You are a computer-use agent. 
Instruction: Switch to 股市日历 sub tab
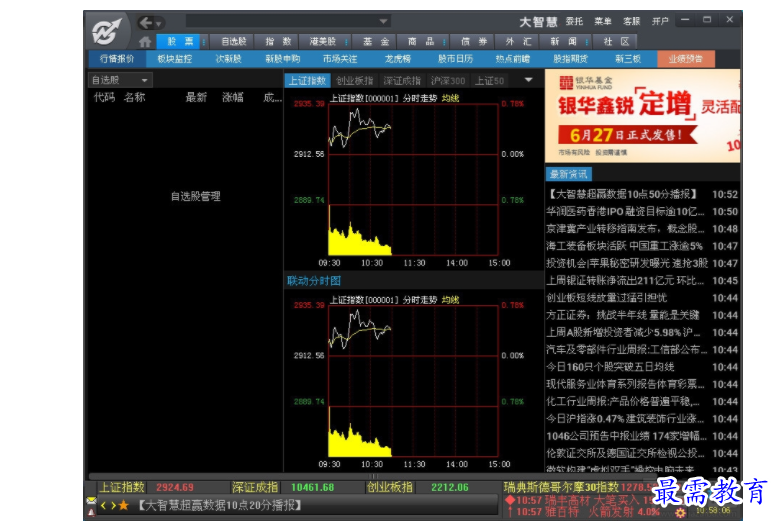coord(455,59)
